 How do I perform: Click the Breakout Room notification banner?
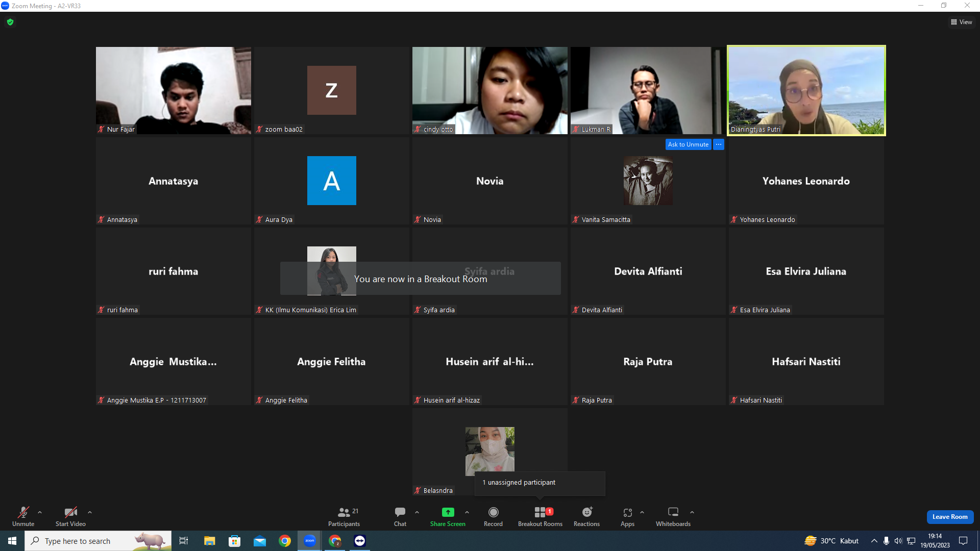[x=421, y=279]
